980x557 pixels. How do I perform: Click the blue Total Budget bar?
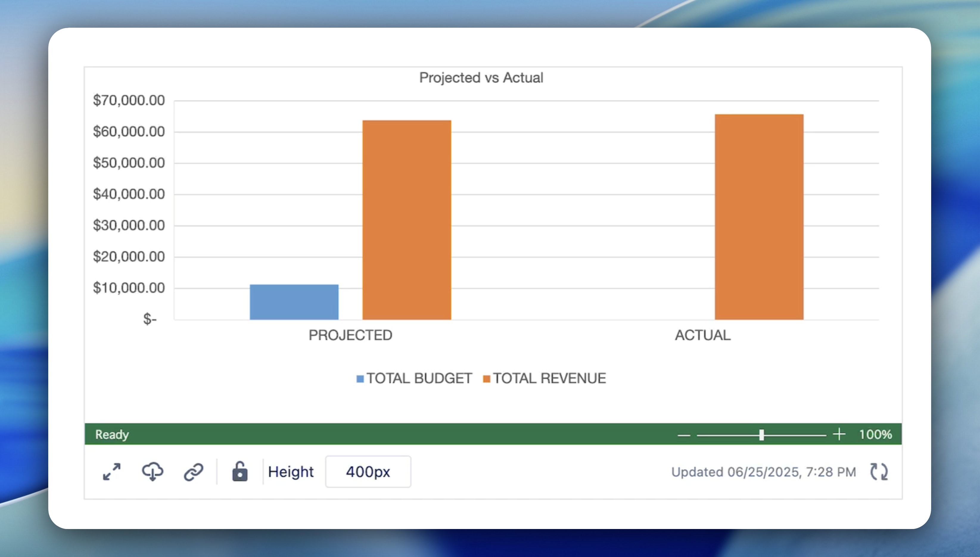click(x=294, y=302)
